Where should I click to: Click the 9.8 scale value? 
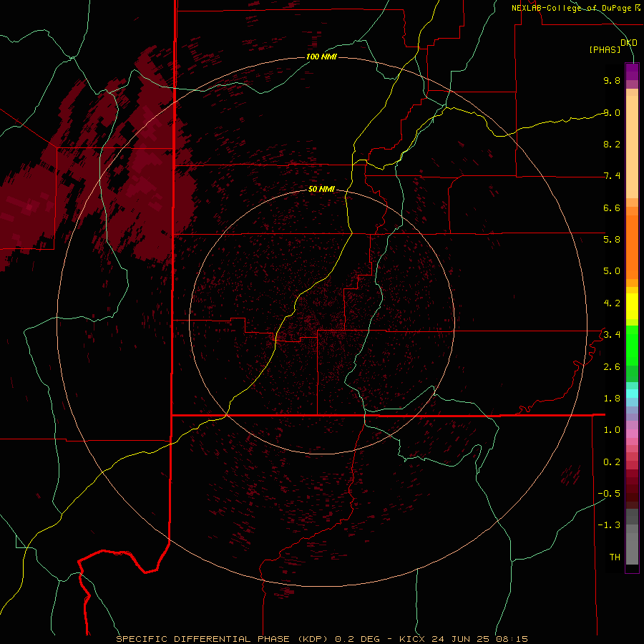(612, 80)
